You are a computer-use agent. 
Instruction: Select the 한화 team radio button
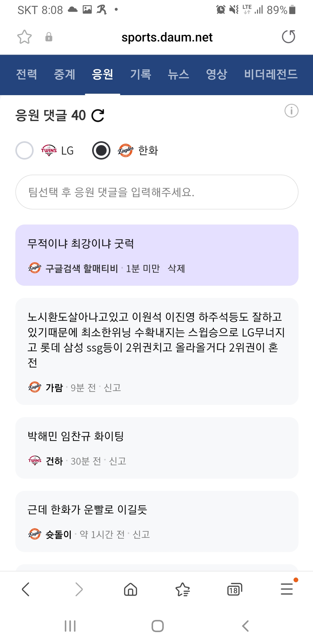click(x=101, y=151)
